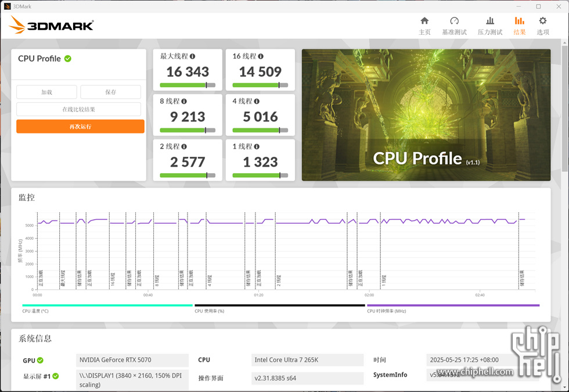Click score value 9 213
The image size is (569, 392).
pos(188,117)
